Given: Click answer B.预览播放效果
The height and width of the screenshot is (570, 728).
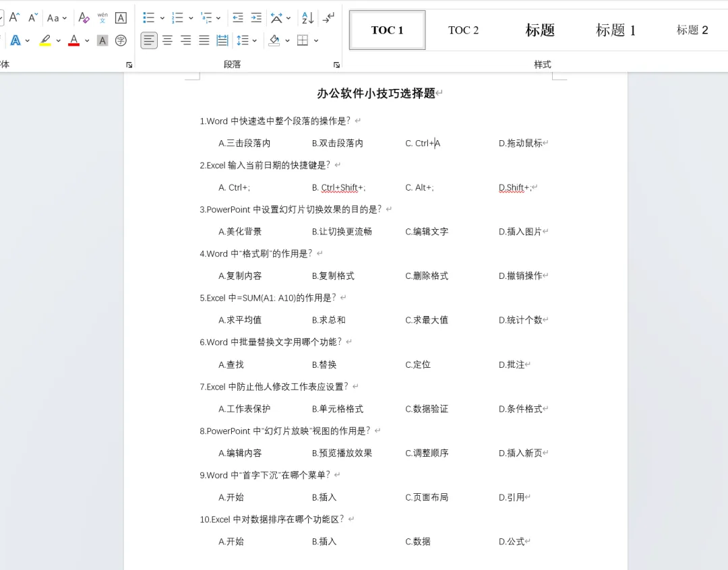Looking at the screenshot, I should click(x=342, y=453).
